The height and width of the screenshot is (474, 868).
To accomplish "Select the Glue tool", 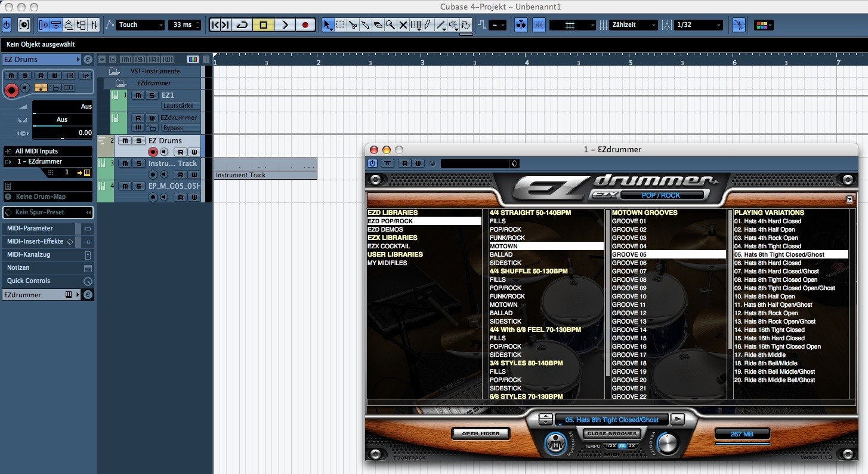I will [x=365, y=25].
